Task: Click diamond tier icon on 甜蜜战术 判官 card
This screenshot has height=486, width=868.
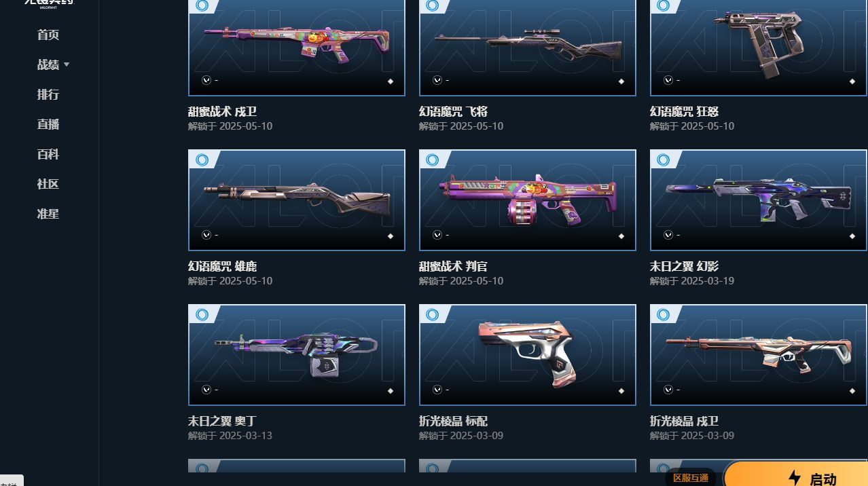Action: (621, 236)
